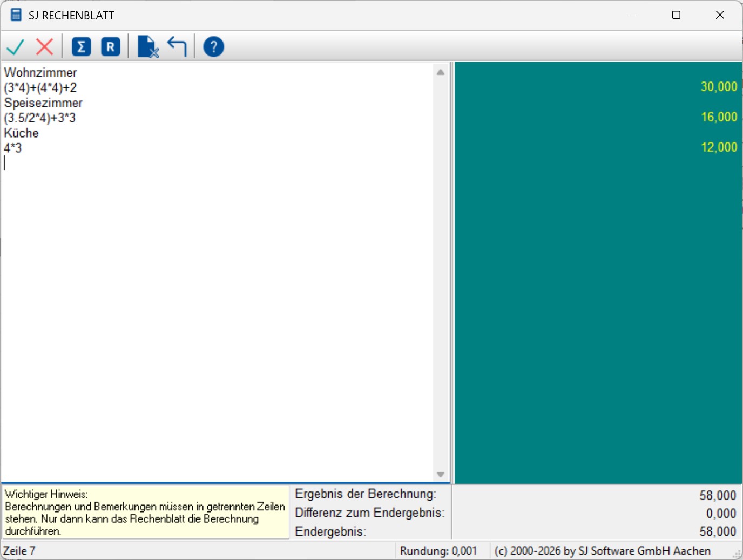Click the 12,000 result value
743x560 pixels.
[719, 147]
